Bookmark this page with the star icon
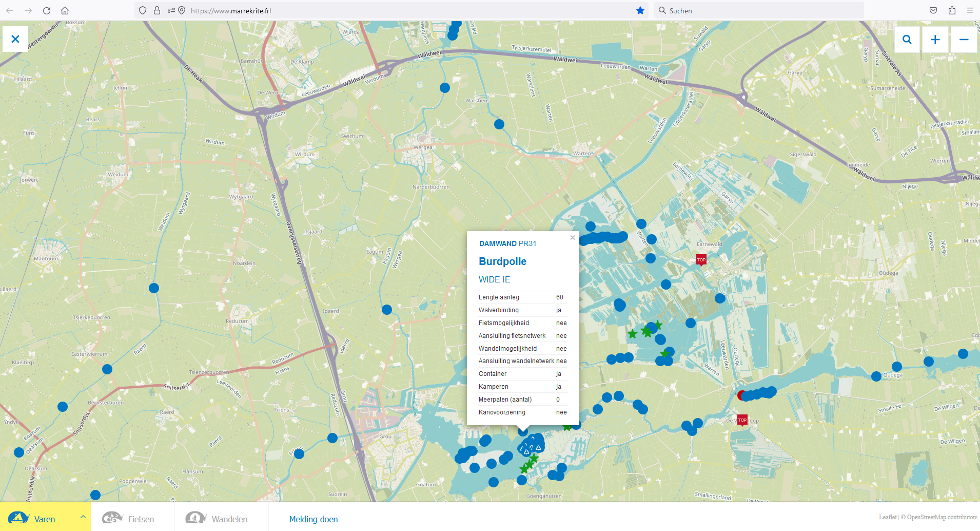The height and width of the screenshot is (531, 980). coord(640,10)
